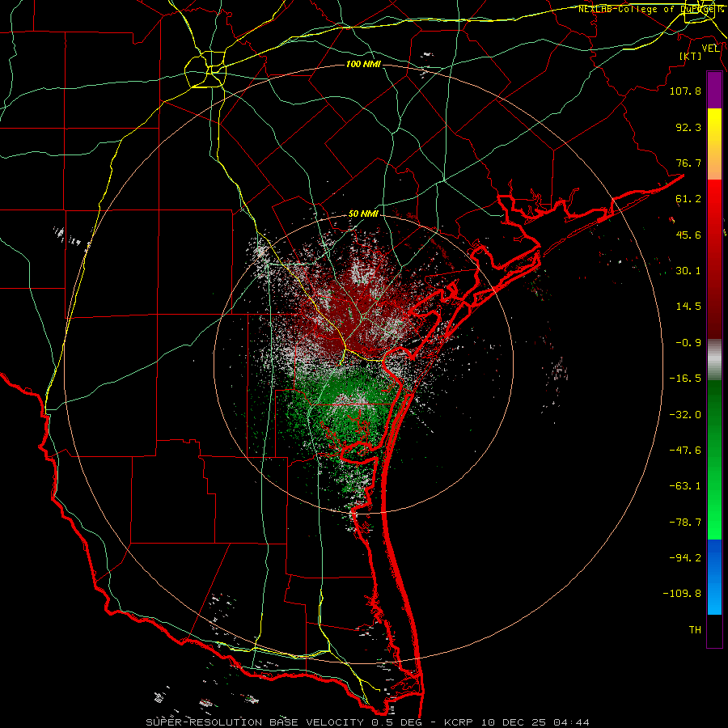Click the 100 NMI range ring label
Screen dimensions: 728x728
363,64
